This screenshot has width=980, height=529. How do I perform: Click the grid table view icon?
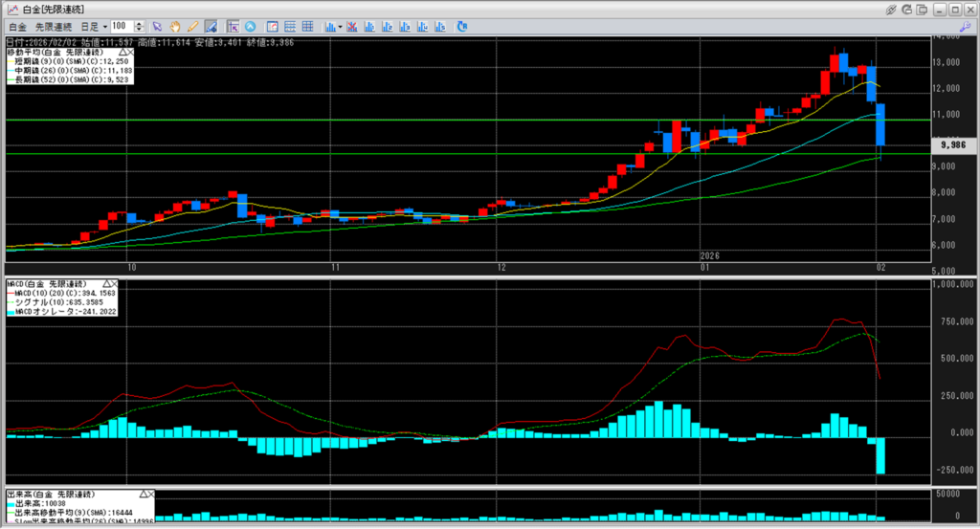coord(307,27)
